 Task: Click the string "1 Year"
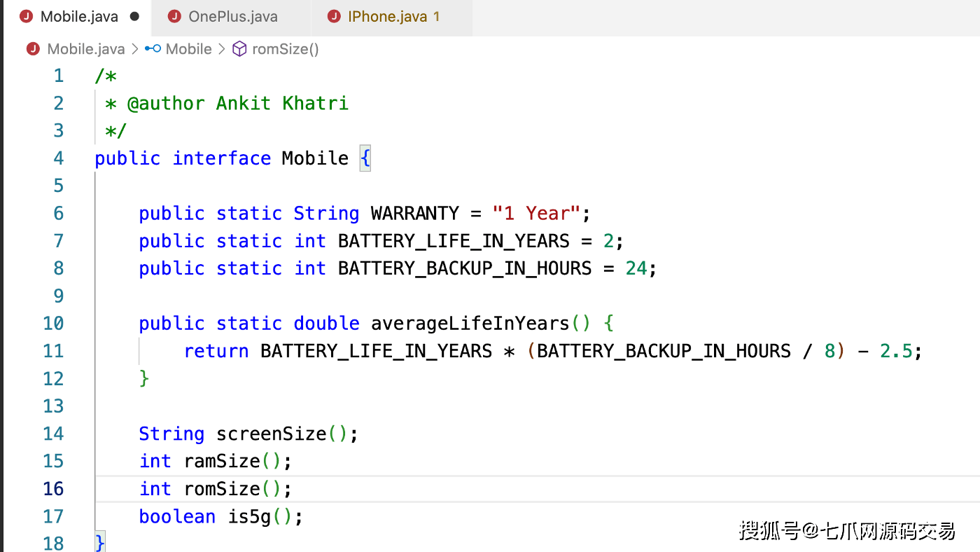(536, 214)
